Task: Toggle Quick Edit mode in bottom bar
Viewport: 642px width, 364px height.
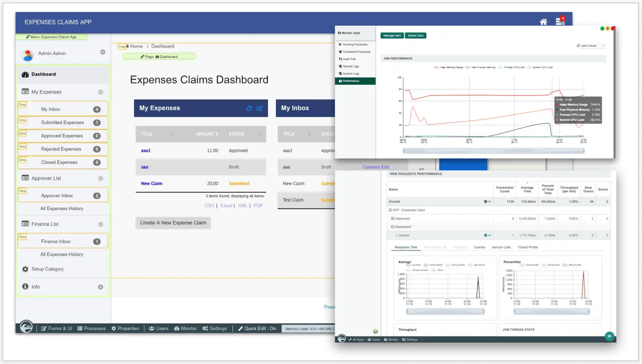Action: point(257,328)
